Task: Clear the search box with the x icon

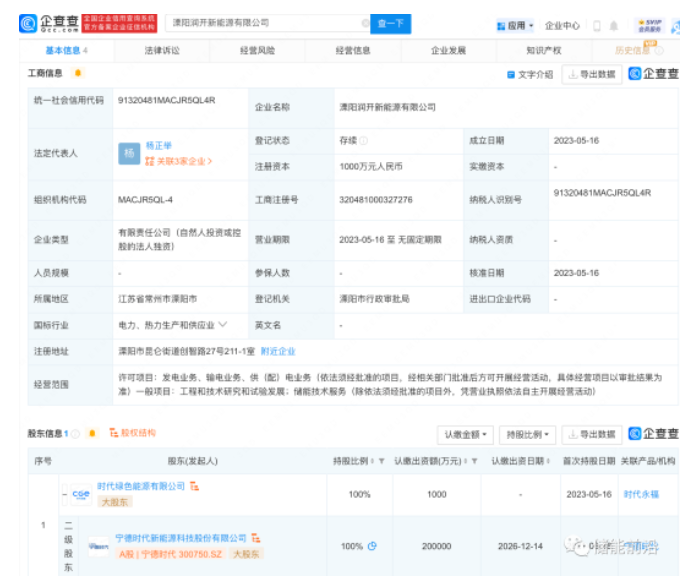Action: click(366, 23)
